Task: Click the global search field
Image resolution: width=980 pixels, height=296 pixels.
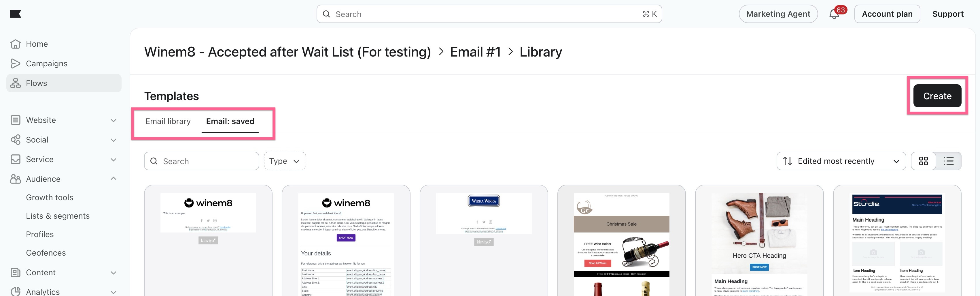Action: click(x=489, y=14)
